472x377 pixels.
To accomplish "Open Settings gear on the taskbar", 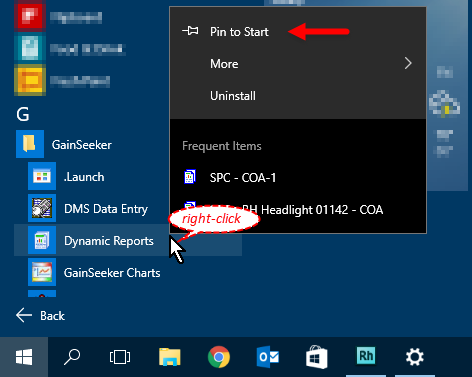I will pyautogui.click(x=415, y=357).
